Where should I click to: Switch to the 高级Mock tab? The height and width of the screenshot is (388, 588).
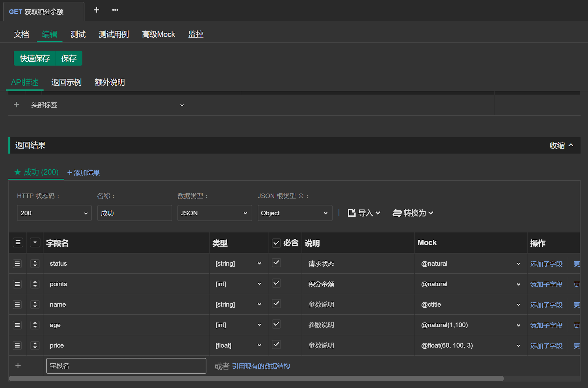point(158,34)
